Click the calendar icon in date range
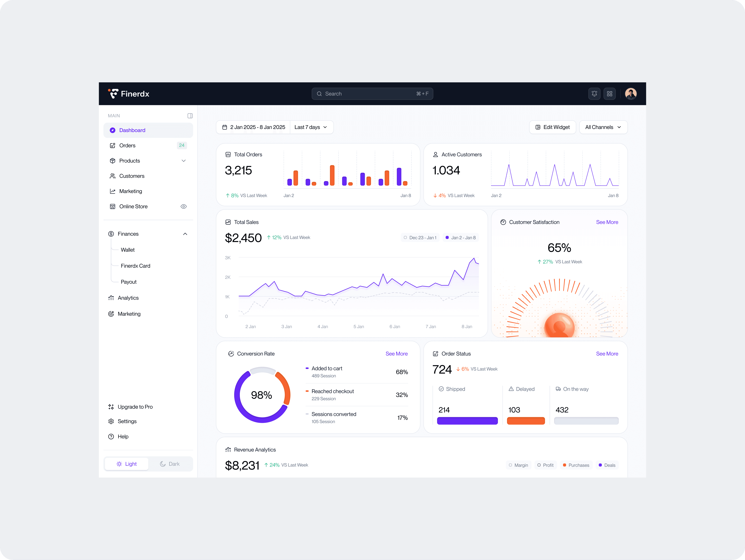The image size is (745, 560). pos(225,127)
